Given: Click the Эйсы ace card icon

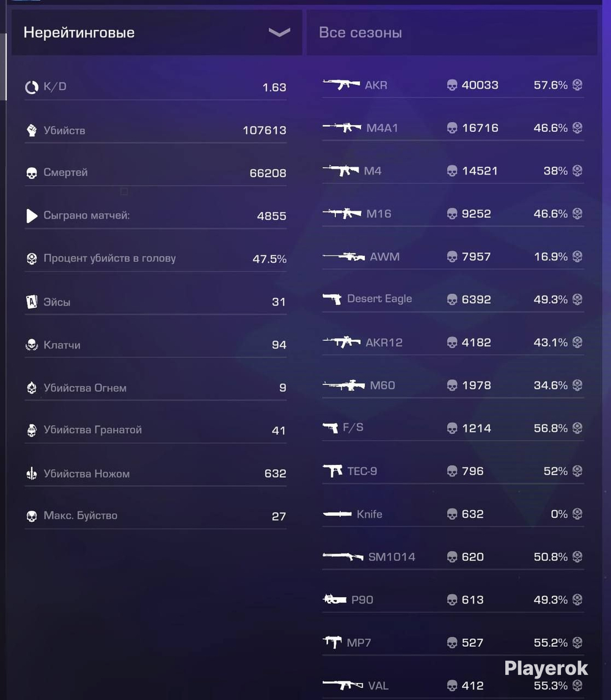Looking at the screenshot, I should click(32, 302).
